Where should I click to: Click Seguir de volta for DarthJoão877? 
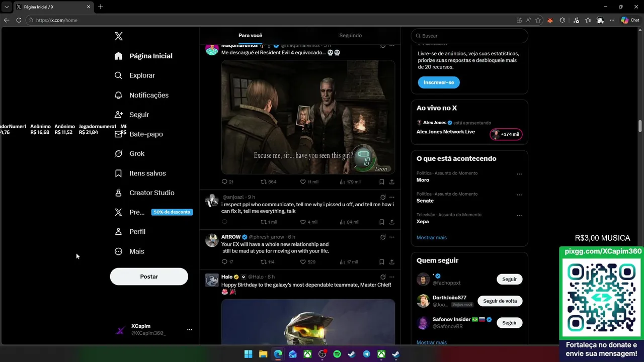[500, 301]
